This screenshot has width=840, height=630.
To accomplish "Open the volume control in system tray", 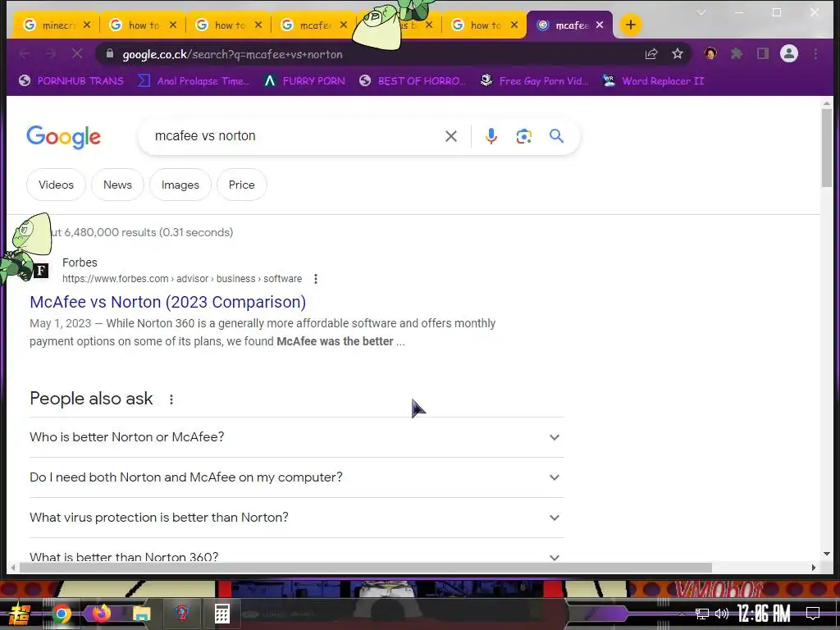I will click(722, 614).
